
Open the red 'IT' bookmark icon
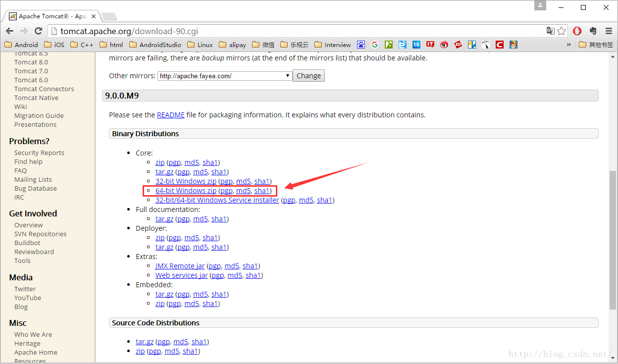point(430,45)
